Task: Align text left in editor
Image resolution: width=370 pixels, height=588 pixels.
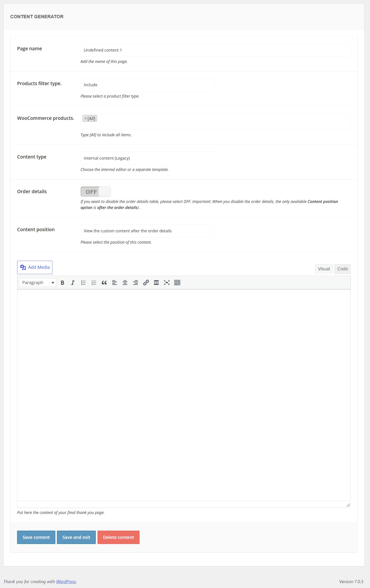Action: click(x=114, y=283)
